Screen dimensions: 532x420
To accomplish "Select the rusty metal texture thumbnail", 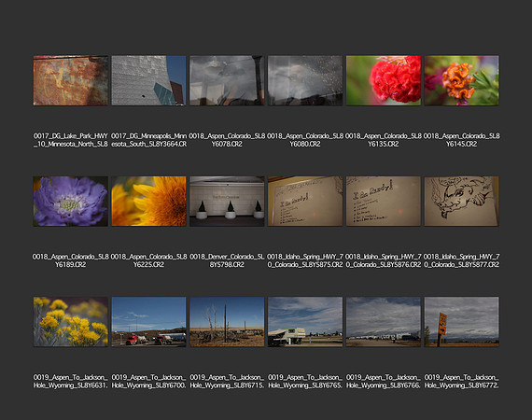I will pyautogui.click(x=71, y=80).
